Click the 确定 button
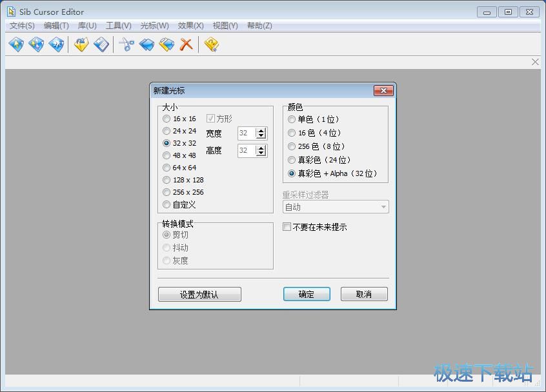 (307, 294)
